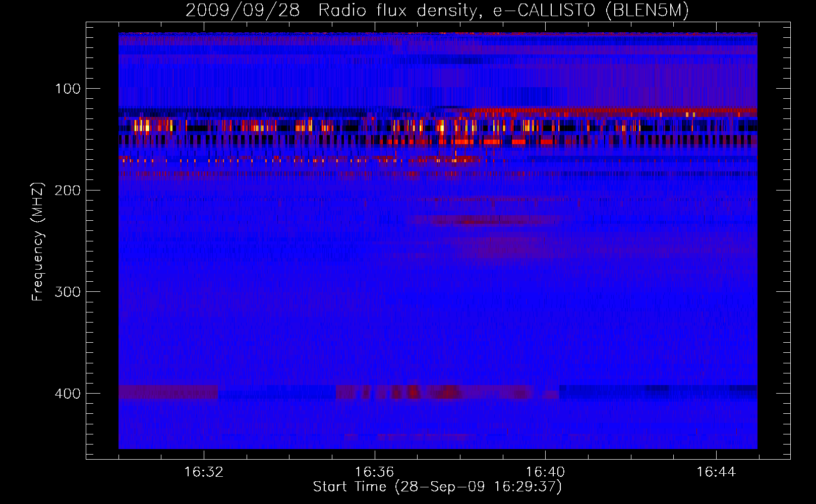The image size is (816, 504).
Task: Click the '200' frequency tick label
Action: pyautogui.click(x=68, y=191)
